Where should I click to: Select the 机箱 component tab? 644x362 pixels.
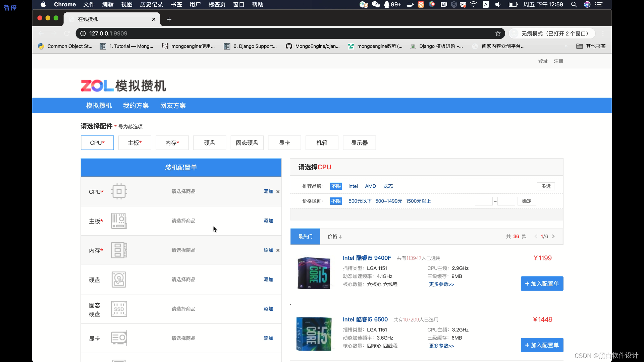[x=322, y=143]
